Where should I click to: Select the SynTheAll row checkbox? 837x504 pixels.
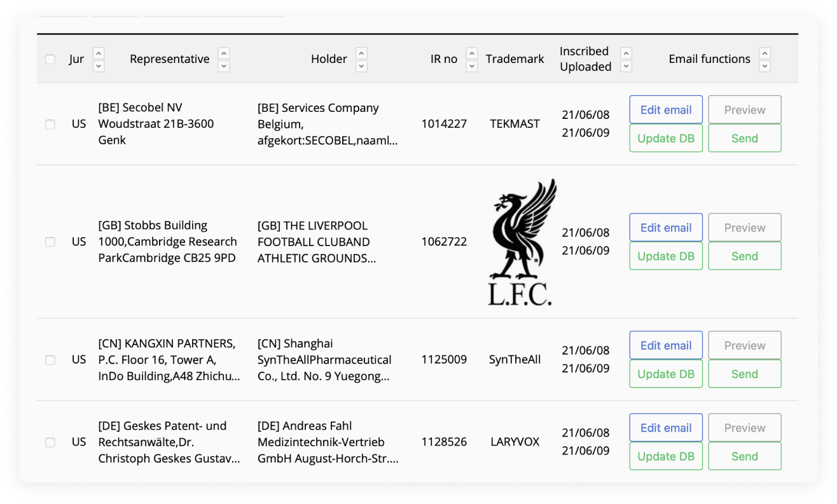click(50, 360)
